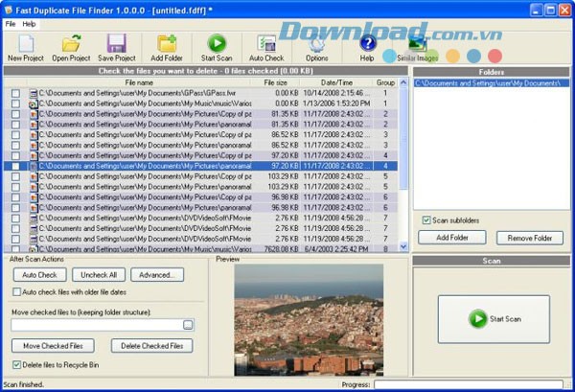575x392 pixels.
Task: Check the box for GPass.lwr file row
Action: 15,93
